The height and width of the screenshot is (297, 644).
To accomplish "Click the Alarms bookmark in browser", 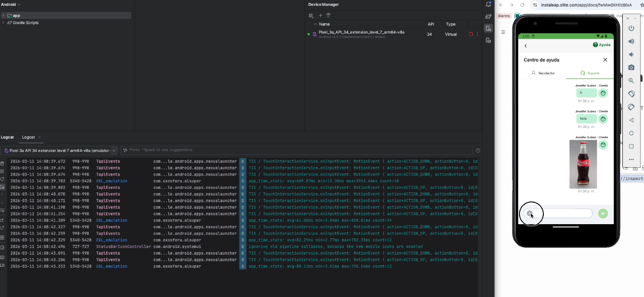I will pyautogui.click(x=504, y=16).
